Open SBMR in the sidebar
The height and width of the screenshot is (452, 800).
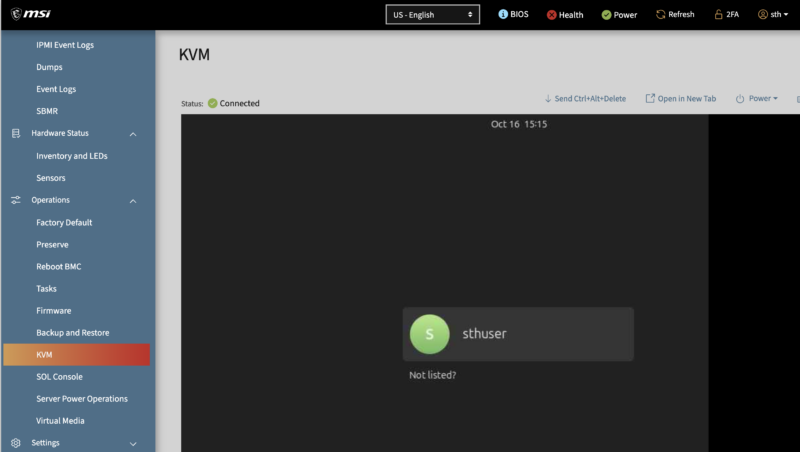pyautogui.click(x=47, y=111)
